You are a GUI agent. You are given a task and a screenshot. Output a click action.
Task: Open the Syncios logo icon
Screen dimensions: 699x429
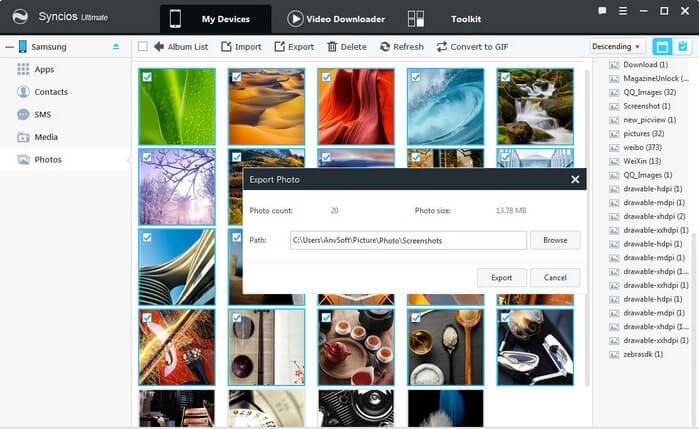pos(20,17)
